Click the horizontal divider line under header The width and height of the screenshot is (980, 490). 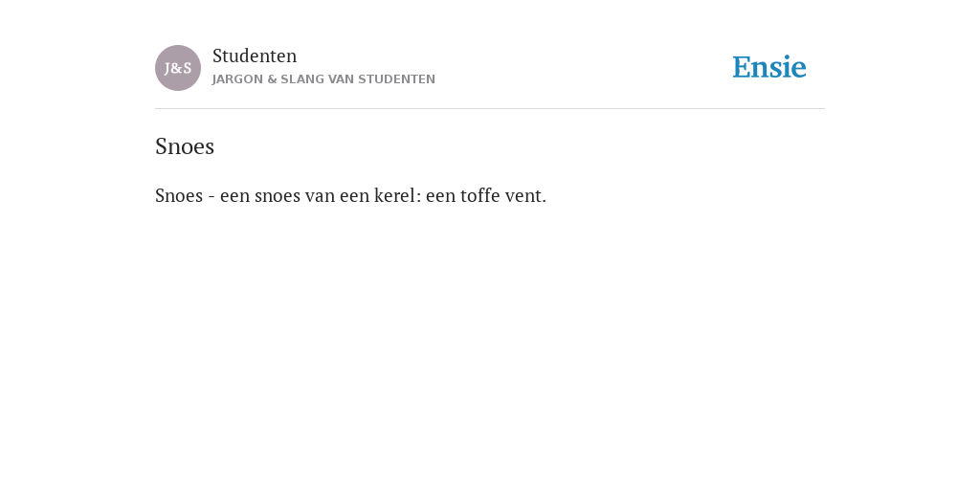(x=490, y=109)
